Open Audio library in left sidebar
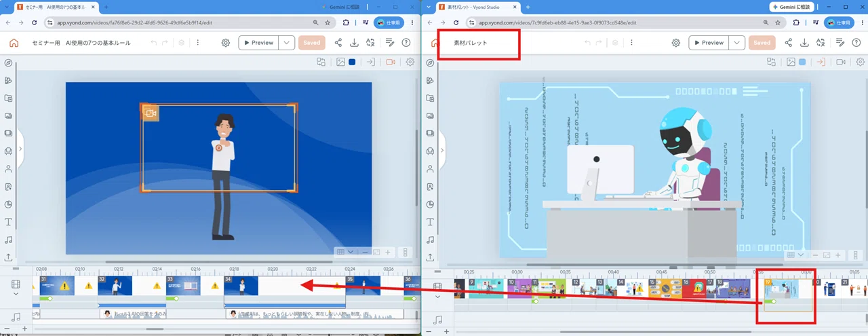 pyautogui.click(x=9, y=240)
